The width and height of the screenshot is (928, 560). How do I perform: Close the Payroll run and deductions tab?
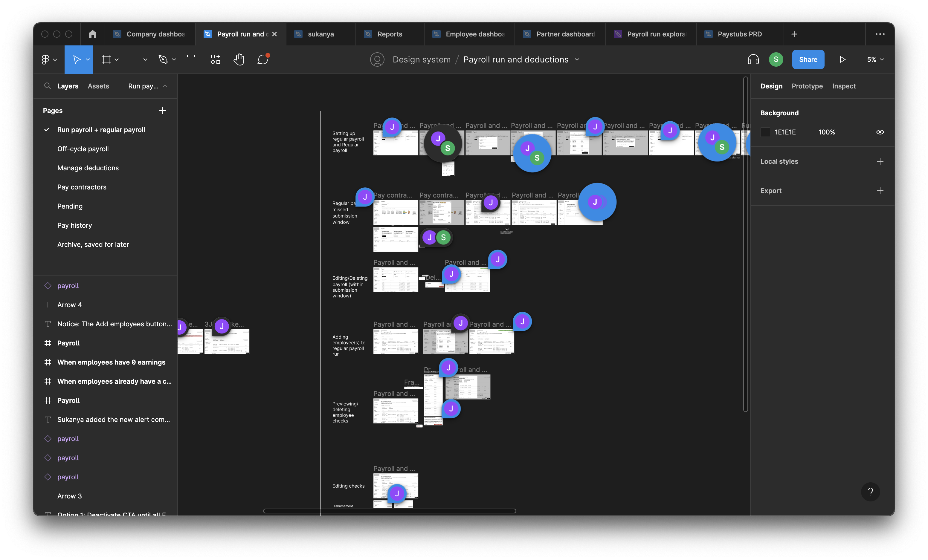coord(274,34)
